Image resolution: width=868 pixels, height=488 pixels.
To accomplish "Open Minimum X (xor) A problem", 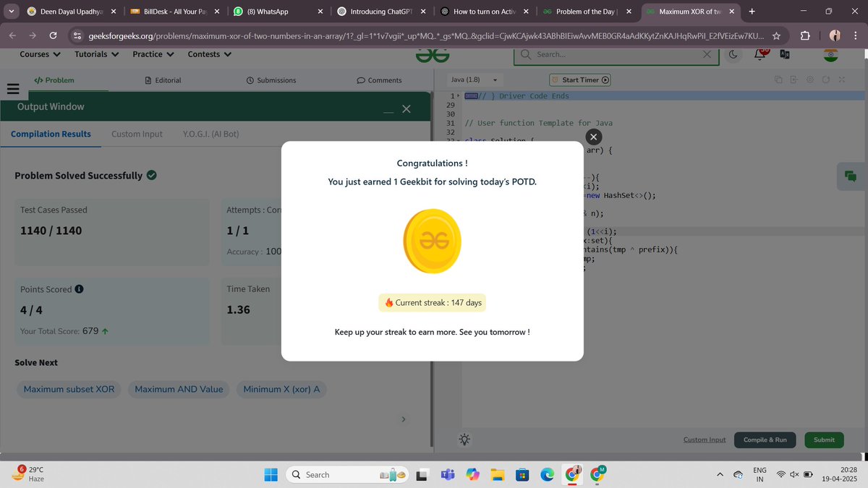I will [281, 389].
